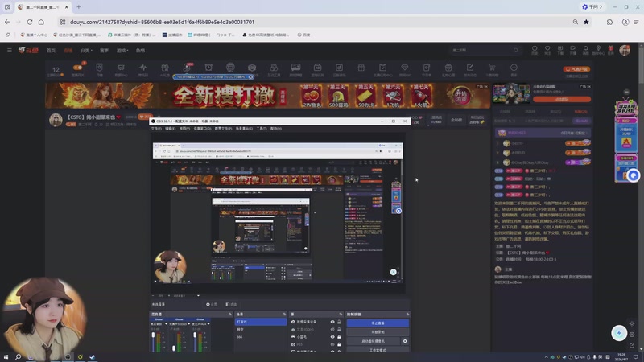Toggle visibility of 视频采集设备 source
644x362 pixels.
[x=332, y=322]
